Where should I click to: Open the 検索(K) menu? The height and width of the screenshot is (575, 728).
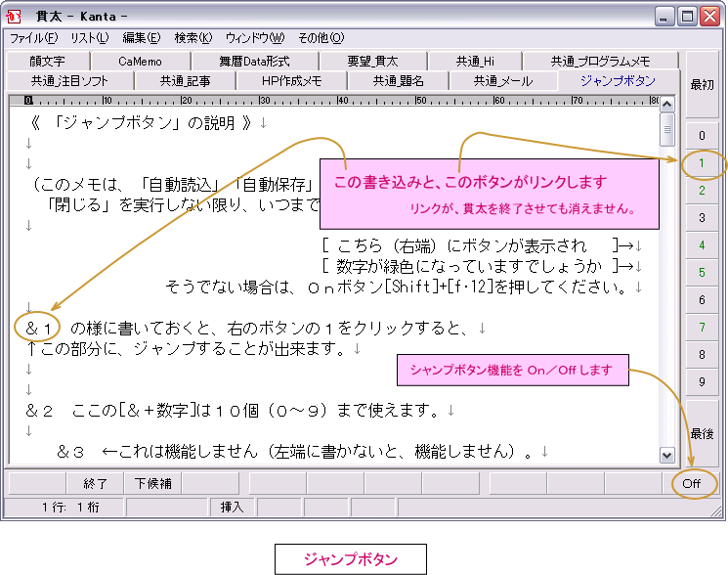click(x=193, y=38)
